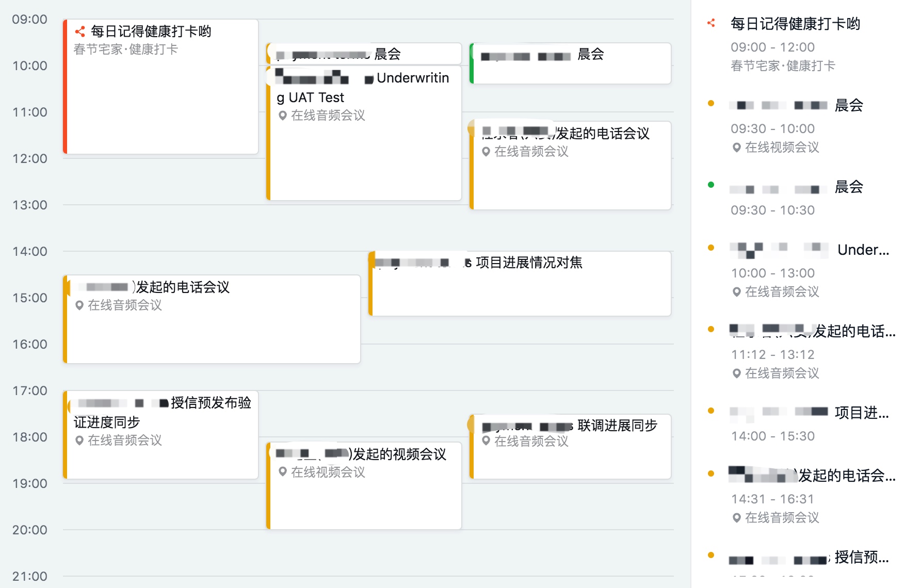Click share icon beside sidebar 每日记得健康打卡哟 entry
This screenshot has height=588, width=905.
[x=711, y=23]
